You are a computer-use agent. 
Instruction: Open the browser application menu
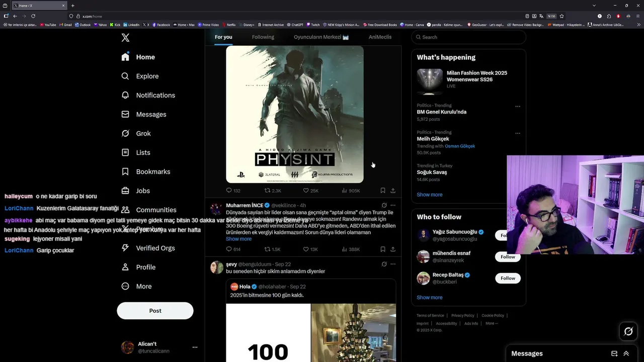point(637,16)
